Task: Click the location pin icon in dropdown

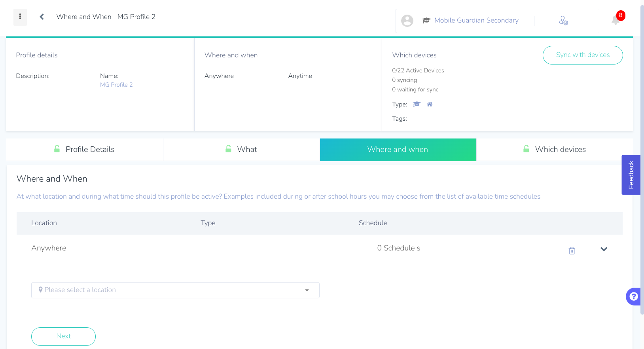Action: tap(40, 290)
